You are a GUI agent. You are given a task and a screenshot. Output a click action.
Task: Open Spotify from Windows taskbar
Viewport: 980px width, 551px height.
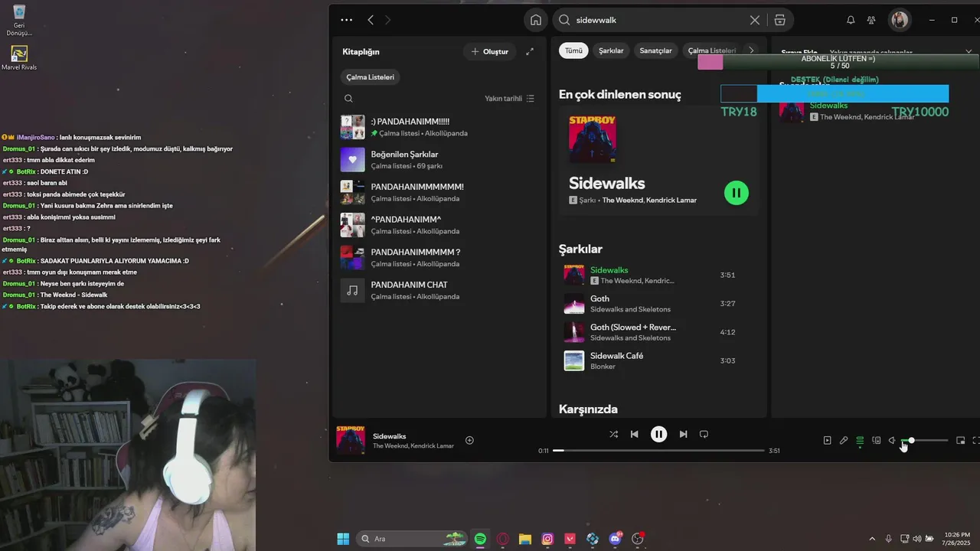[480, 539]
